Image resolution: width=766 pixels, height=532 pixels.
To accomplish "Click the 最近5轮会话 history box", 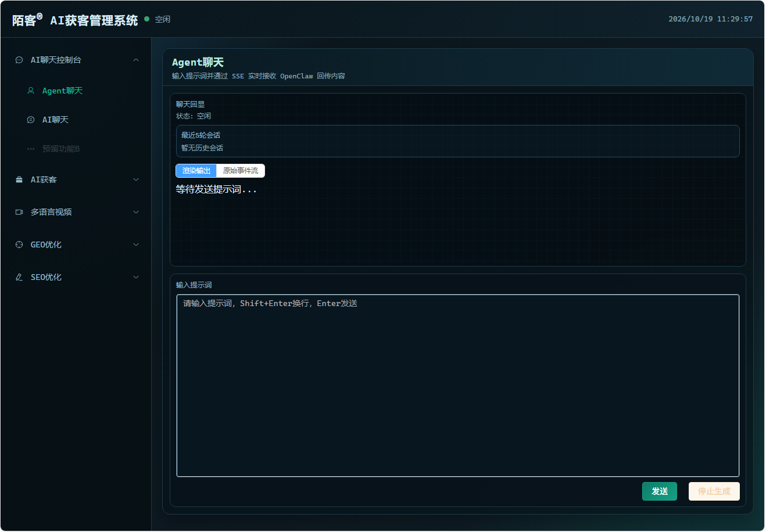I will pyautogui.click(x=458, y=141).
